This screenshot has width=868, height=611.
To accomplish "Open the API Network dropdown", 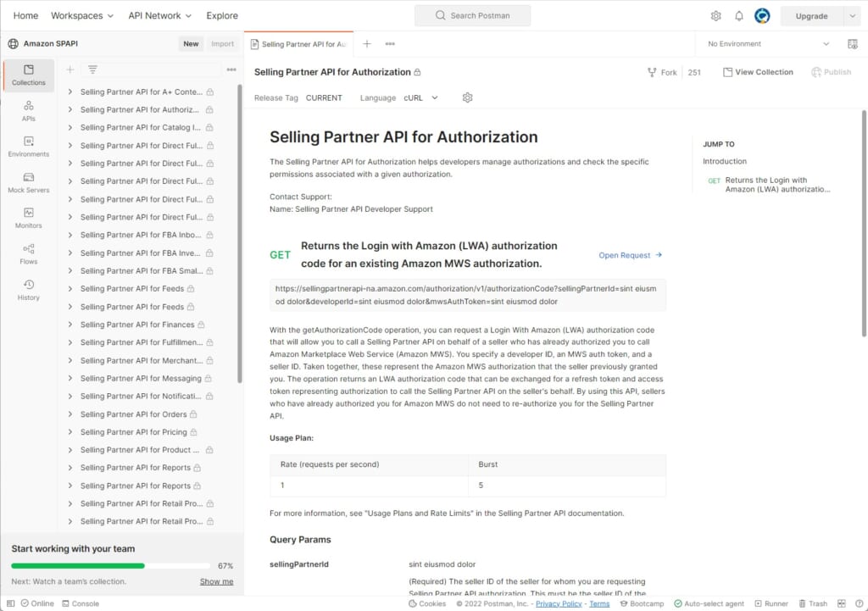I will tap(160, 15).
